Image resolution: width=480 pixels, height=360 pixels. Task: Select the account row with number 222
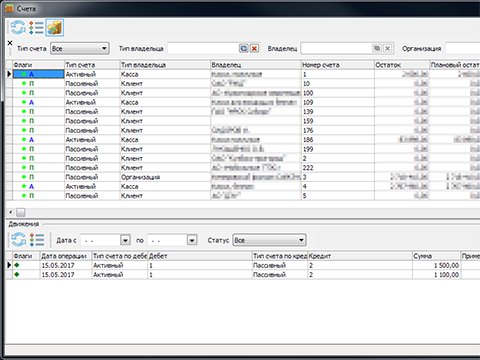pos(243,168)
